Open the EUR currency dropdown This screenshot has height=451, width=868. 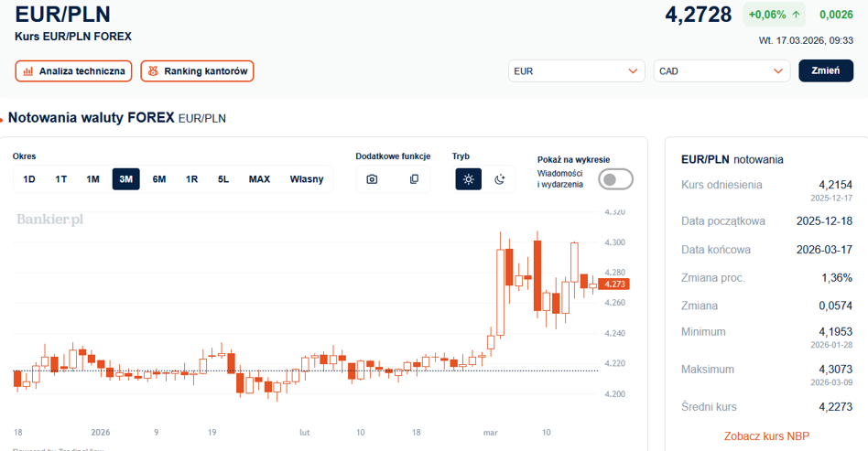pyautogui.click(x=576, y=70)
